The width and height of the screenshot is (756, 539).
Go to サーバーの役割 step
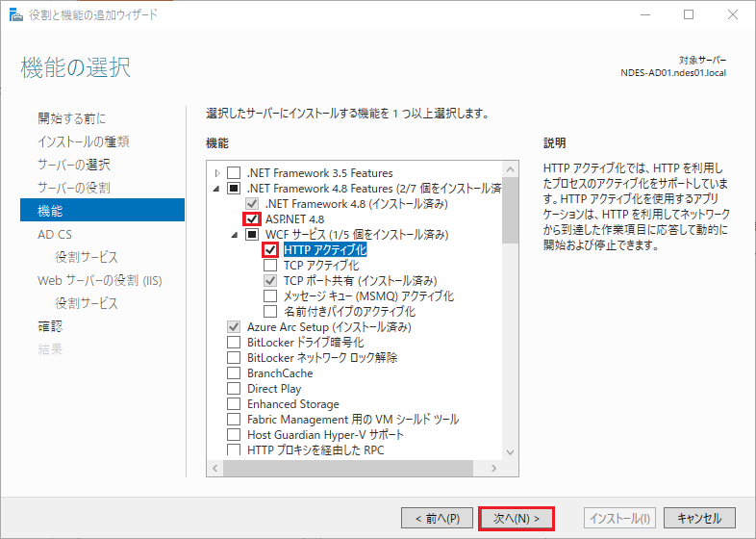(x=74, y=188)
